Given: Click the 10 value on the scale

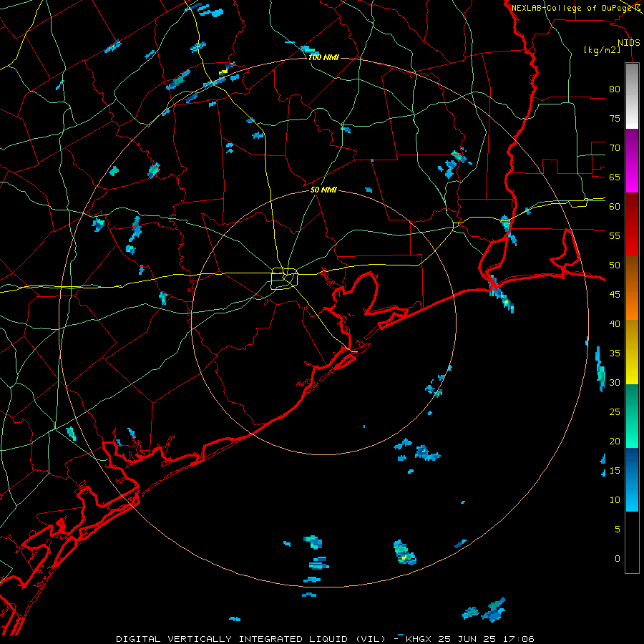Looking at the screenshot, I should tap(615, 500).
